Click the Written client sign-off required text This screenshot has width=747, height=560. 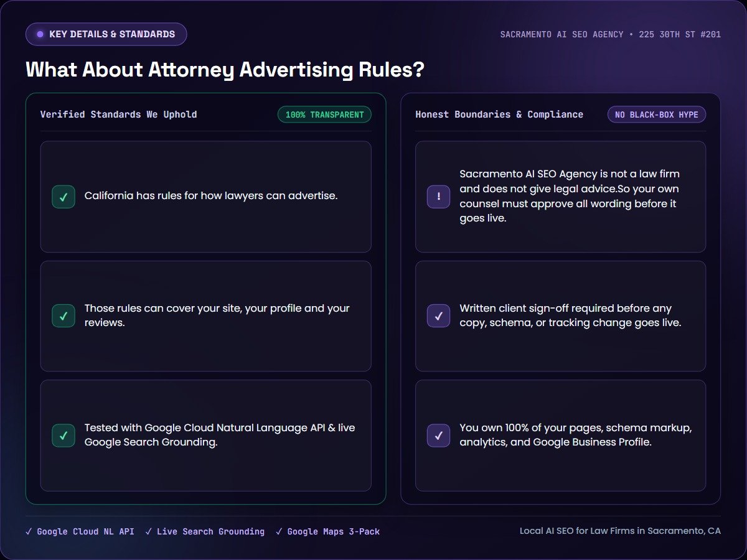[x=570, y=315]
